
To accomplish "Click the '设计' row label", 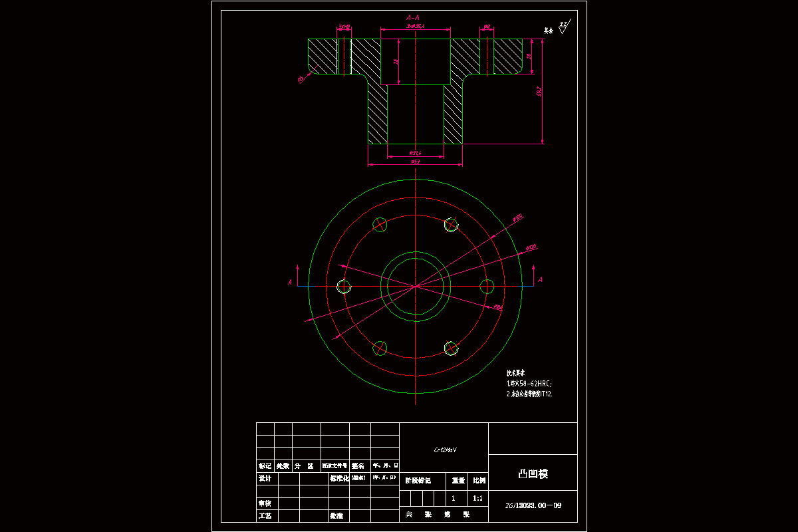I will (x=265, y=478).
